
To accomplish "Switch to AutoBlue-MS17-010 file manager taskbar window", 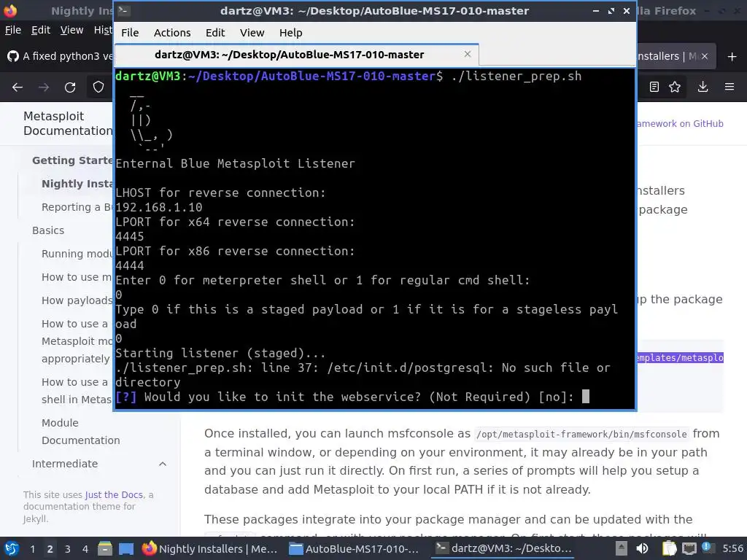I will 355,548.
